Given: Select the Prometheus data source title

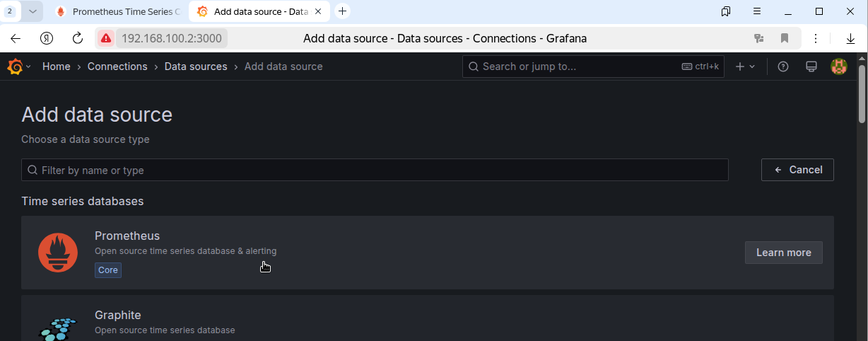Looking at the screenshot, I should pos(127,236).
